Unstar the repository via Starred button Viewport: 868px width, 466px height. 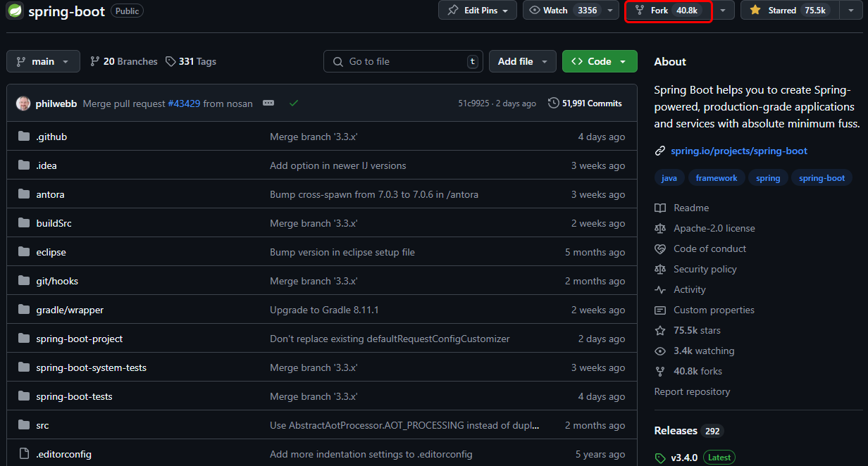click(790, 10)
